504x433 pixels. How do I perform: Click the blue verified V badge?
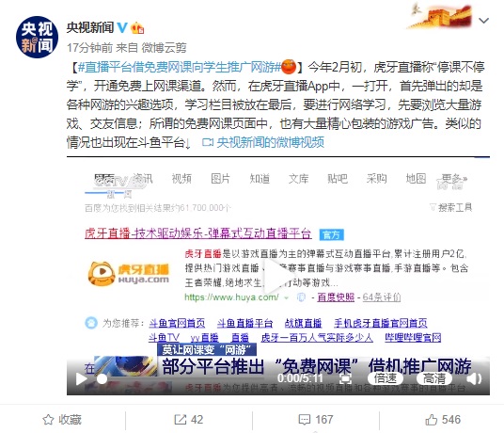click(122, 27)
